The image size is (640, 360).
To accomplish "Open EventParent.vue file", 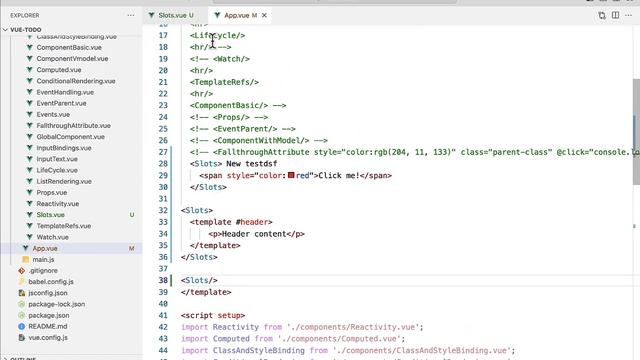I will [61, 103].
